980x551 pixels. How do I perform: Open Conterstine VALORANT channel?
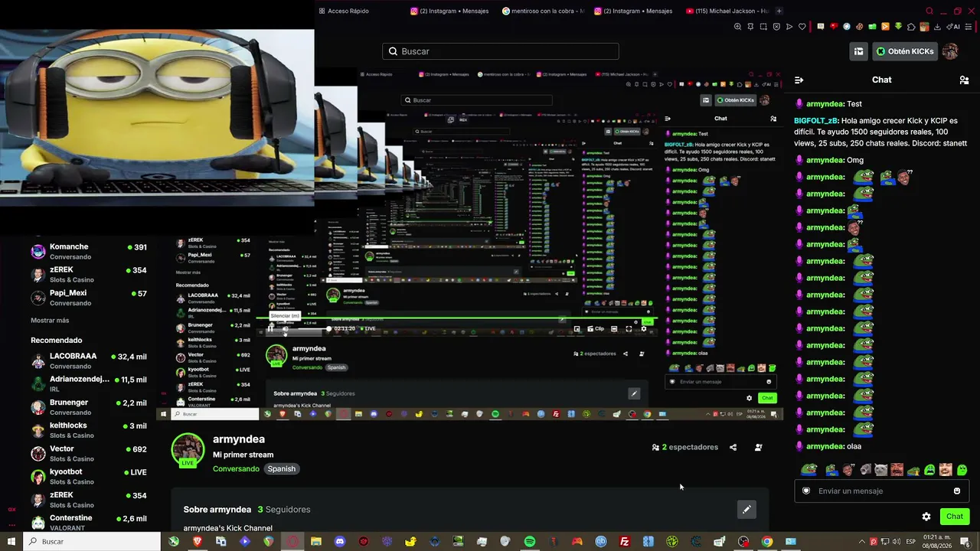coord(89,523)
